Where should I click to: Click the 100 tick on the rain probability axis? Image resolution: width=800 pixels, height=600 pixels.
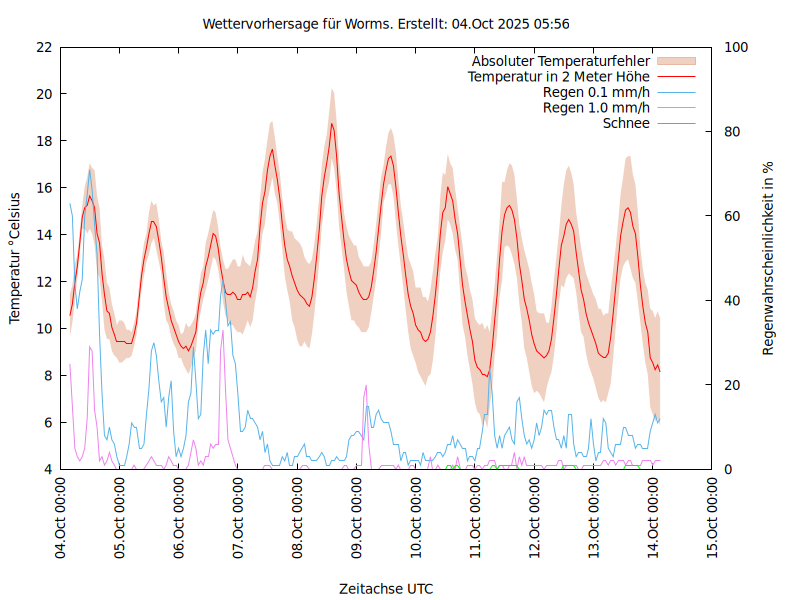coord(734,47)
